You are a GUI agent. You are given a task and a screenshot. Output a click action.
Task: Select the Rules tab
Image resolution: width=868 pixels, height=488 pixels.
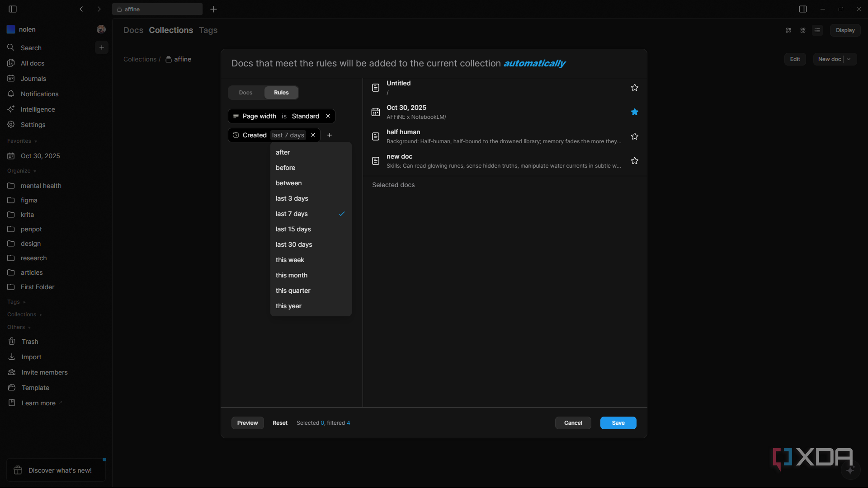tap(281, 93)
